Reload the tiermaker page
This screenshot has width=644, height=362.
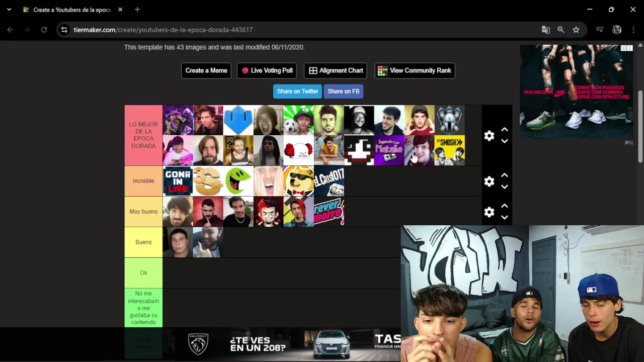tap(44, 30)
